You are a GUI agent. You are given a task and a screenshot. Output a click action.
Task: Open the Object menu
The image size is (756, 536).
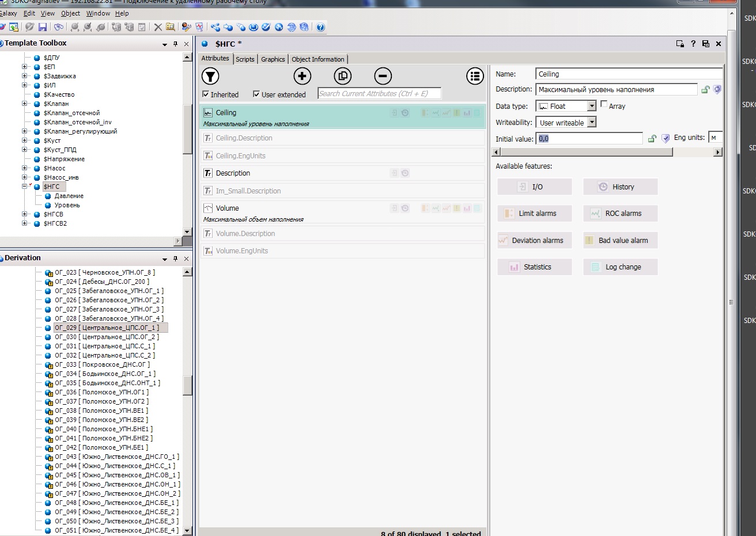(70, 13)
